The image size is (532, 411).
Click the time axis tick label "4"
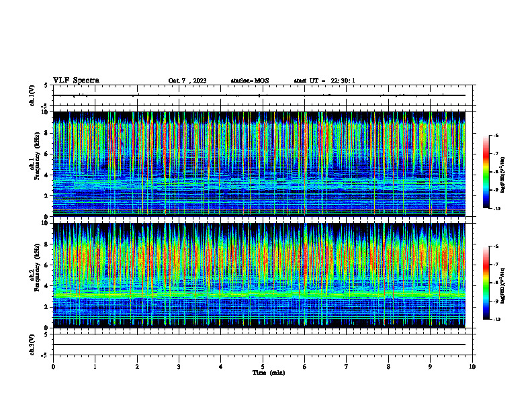[x=221, y=367]
